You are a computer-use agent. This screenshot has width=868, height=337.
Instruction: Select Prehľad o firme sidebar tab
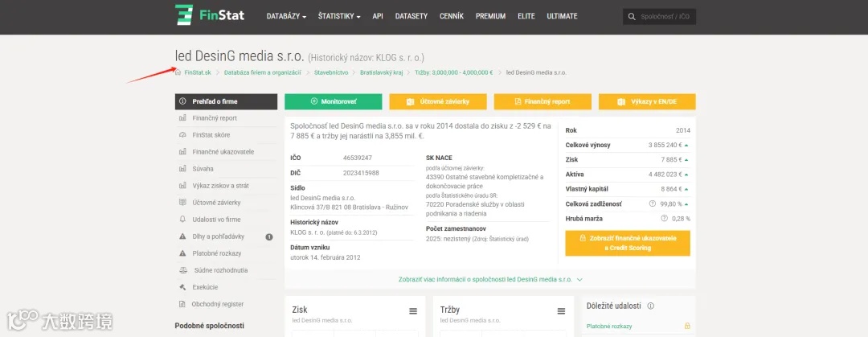pyautogui.click(x=226, y=101)
